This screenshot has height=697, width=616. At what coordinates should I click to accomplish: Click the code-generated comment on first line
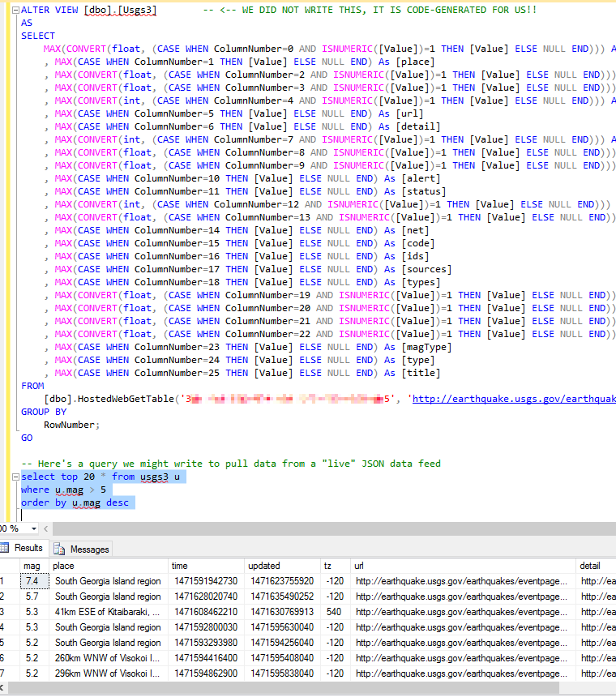point(370,11)
